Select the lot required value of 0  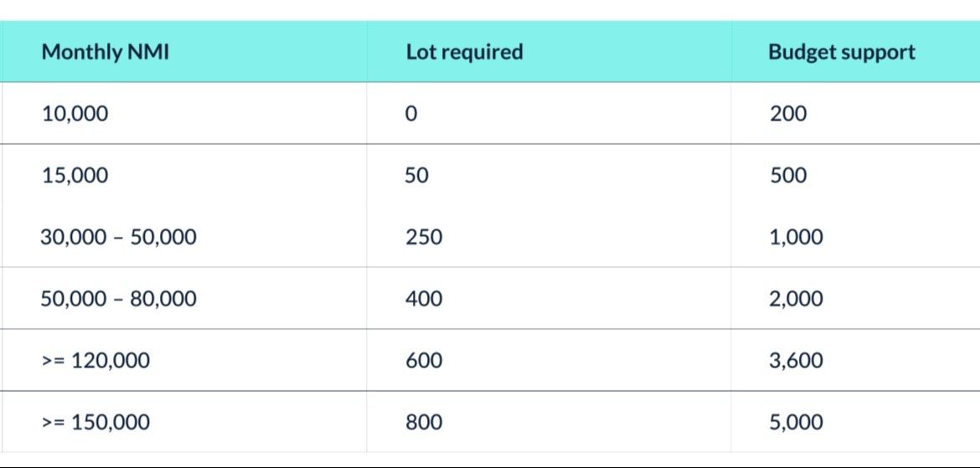coord(410,113)
